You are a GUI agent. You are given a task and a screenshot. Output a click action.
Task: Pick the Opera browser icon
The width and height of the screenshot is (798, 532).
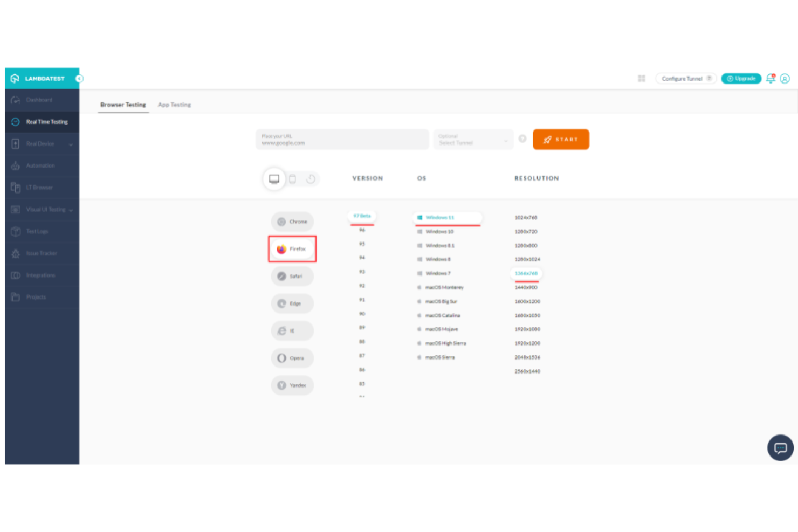pos(292,357)
